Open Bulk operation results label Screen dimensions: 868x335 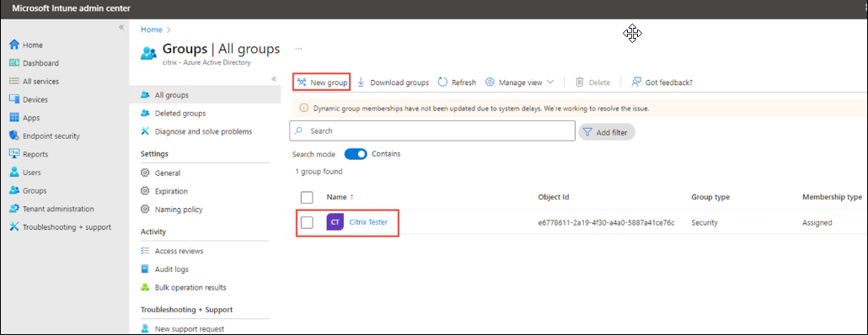click(190, 288)
